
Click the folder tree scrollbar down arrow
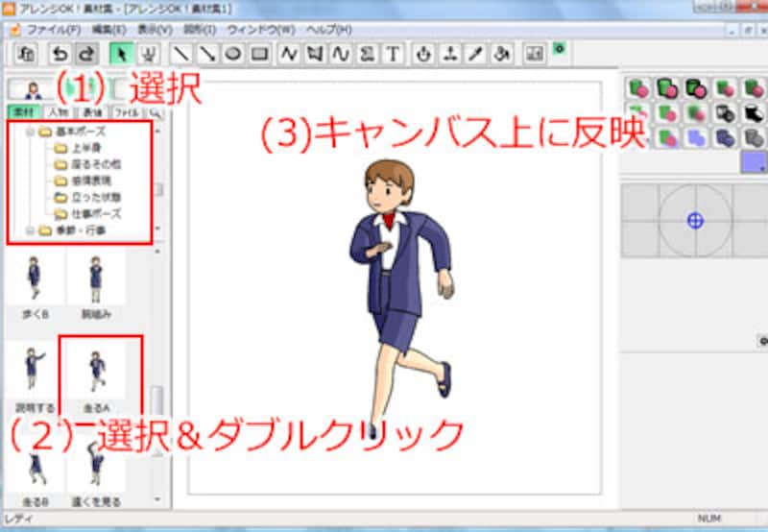157,229
